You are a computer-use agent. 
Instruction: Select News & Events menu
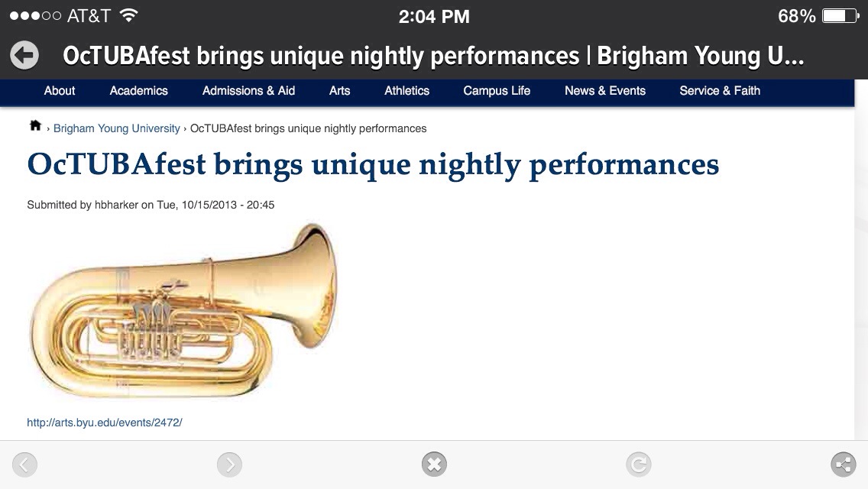pyautogui.click(x=605, y=91)
